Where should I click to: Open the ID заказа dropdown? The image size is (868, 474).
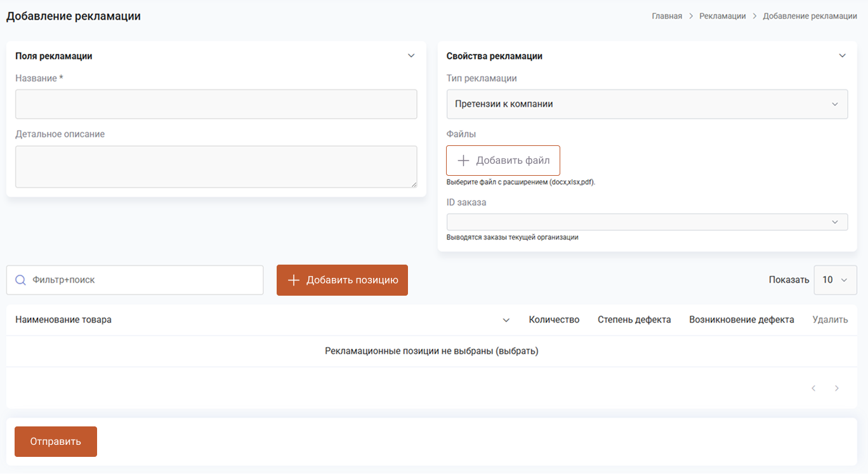coord(647,222)
